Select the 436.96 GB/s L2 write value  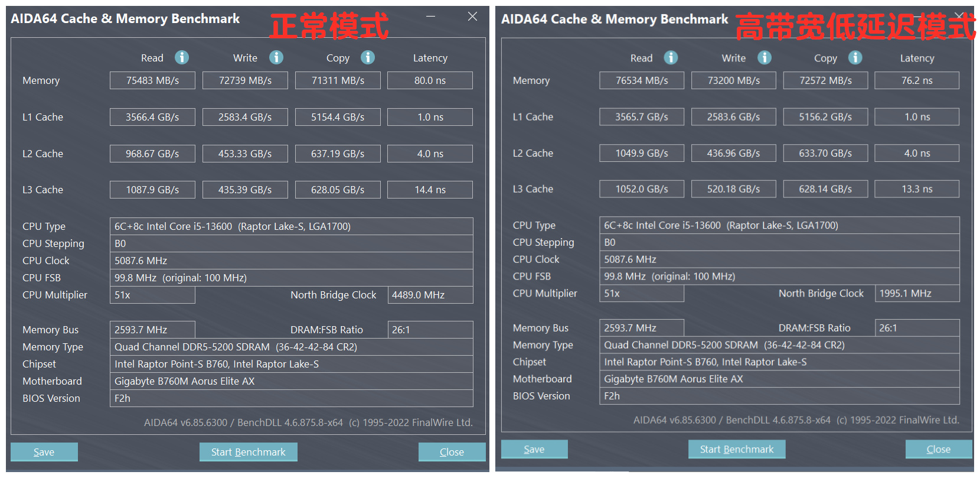click(x=734, y=153)
